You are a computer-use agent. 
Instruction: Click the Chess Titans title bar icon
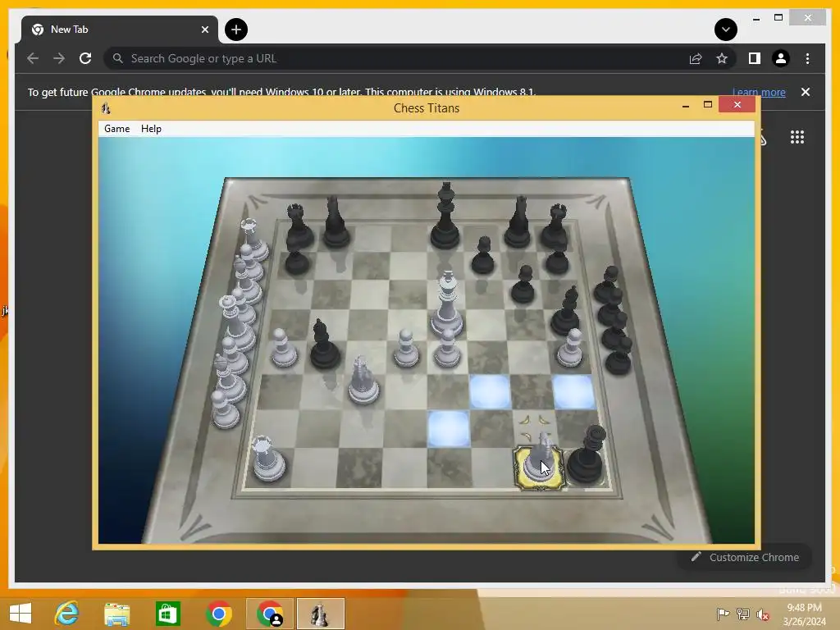coord(106,108)
